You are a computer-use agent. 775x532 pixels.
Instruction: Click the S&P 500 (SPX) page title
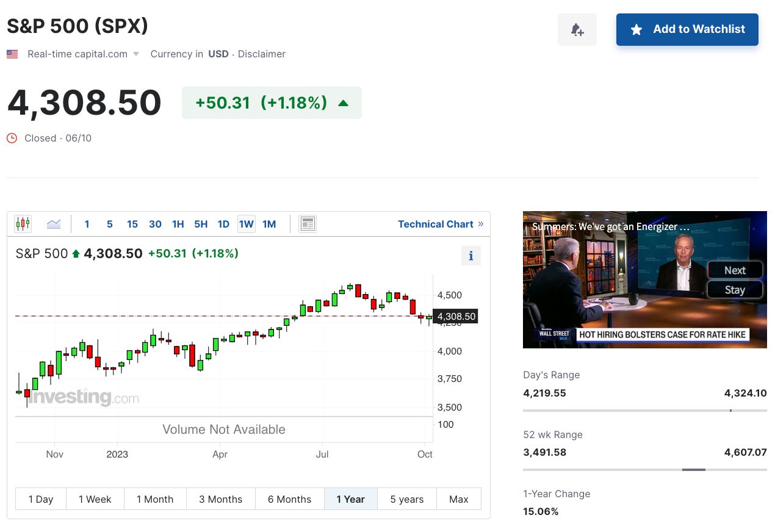click(x=77, y=26)
